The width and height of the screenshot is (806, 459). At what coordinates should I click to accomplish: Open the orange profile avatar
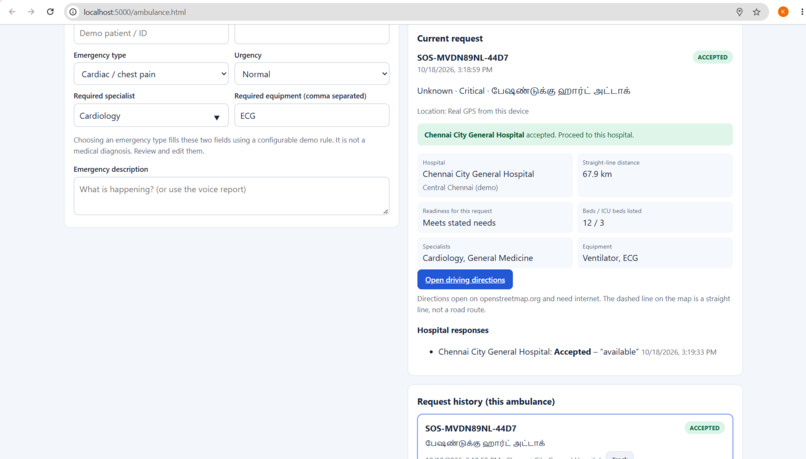point(783,12)
